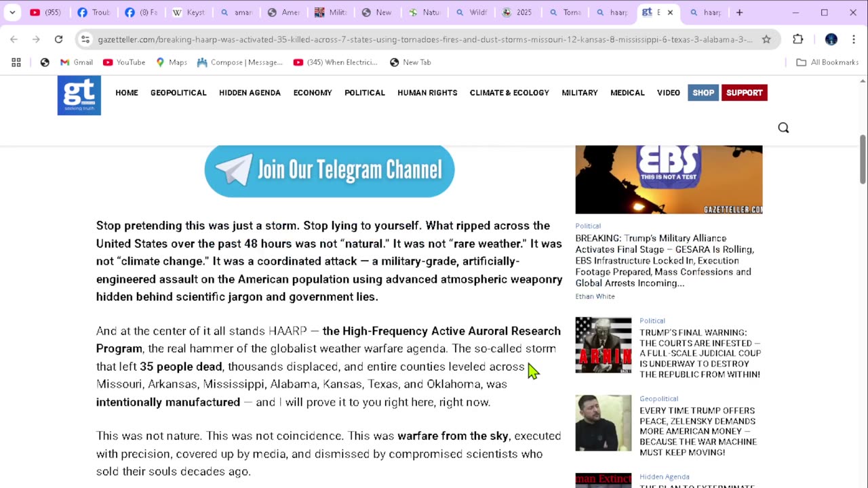Click the Join Our Telegram Channel banner
Image resolution: width=868 pixels, height=488 pixels.
tap(330, 170)
